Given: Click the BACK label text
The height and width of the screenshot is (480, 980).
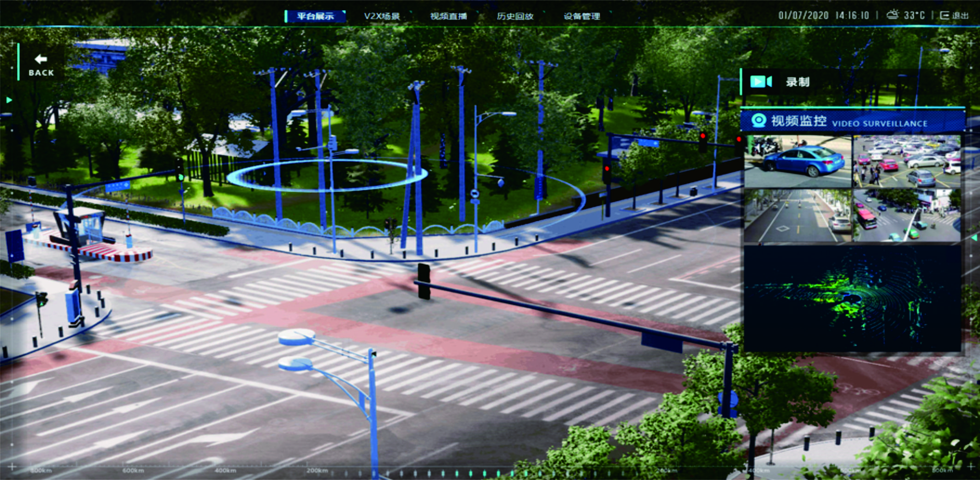Looking at the screenshot, I should [41, 73].
